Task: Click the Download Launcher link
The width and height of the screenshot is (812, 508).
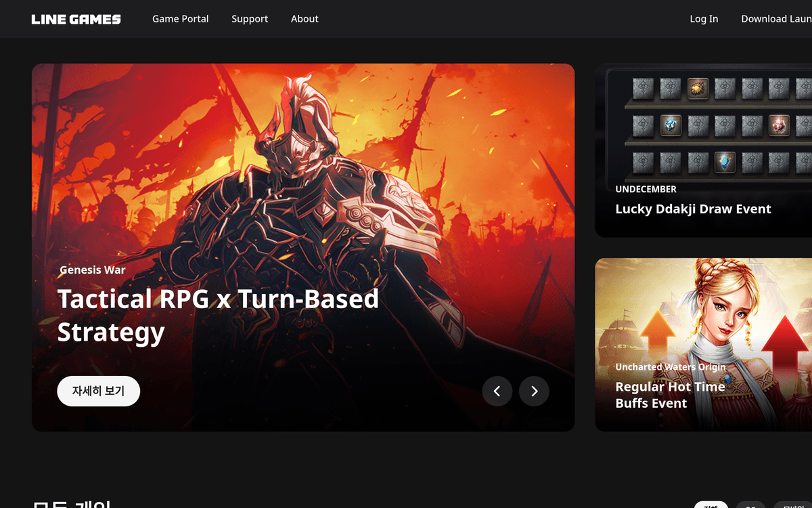Action: click(776, 19)
